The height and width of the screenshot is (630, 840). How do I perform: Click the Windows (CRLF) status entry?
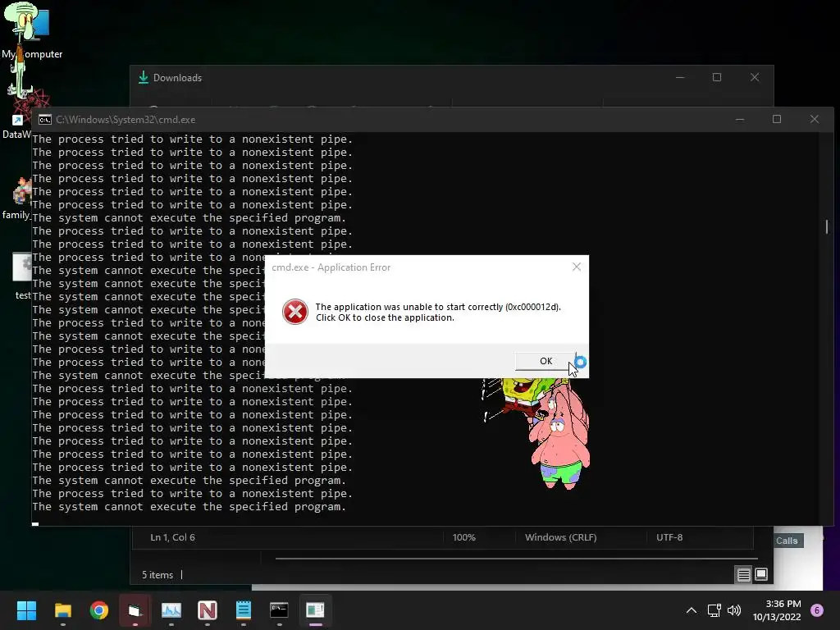[560, 537]
